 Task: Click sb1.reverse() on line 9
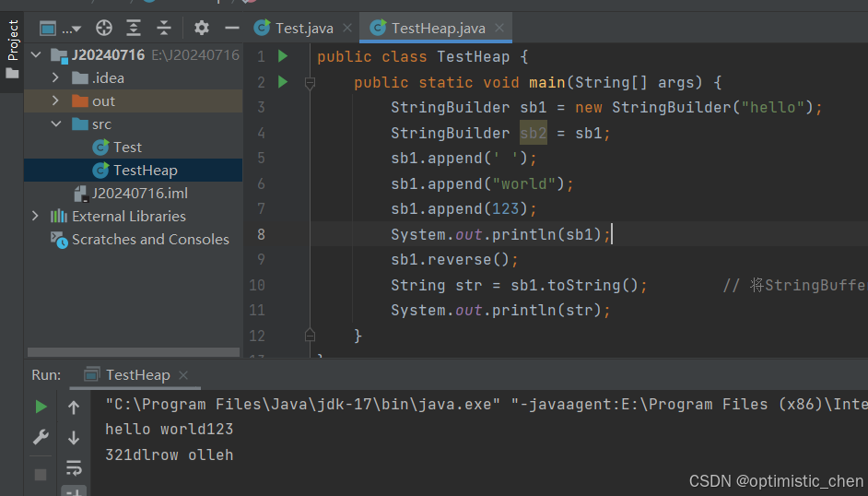(450, 260)
